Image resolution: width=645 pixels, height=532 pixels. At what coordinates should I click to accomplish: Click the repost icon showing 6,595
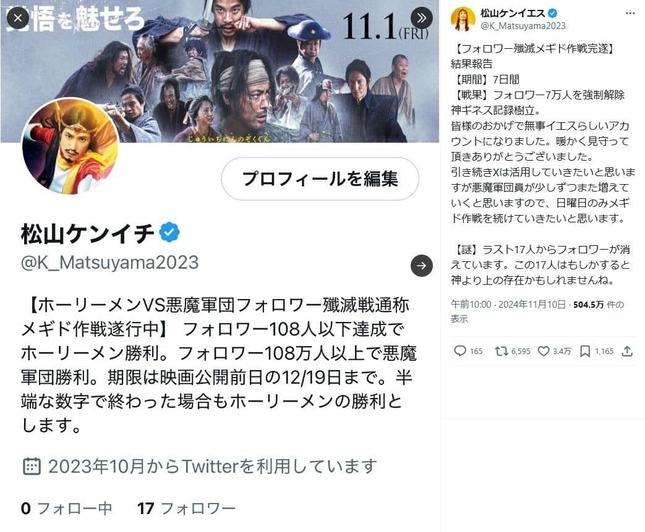(x=501, y=351)
